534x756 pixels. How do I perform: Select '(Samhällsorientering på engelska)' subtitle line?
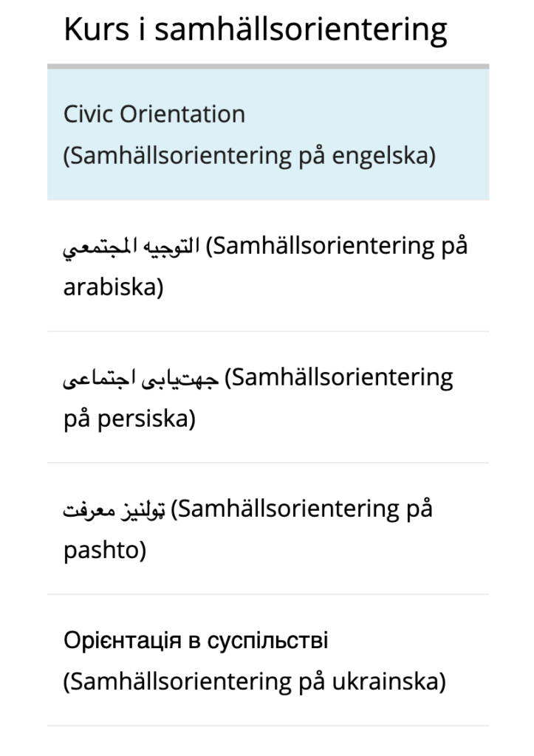[x=248, y=157]
